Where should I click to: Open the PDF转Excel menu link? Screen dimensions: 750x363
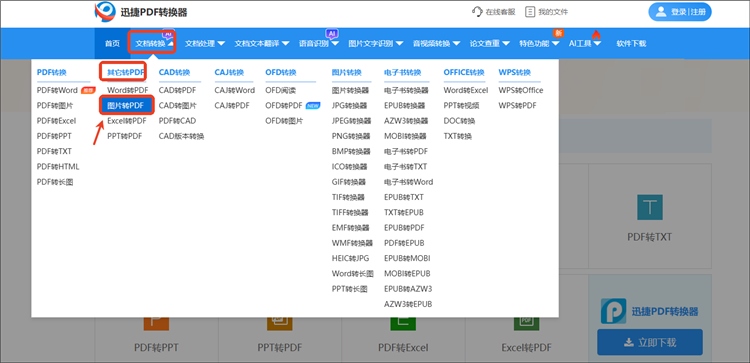click(x=56, y=121)
